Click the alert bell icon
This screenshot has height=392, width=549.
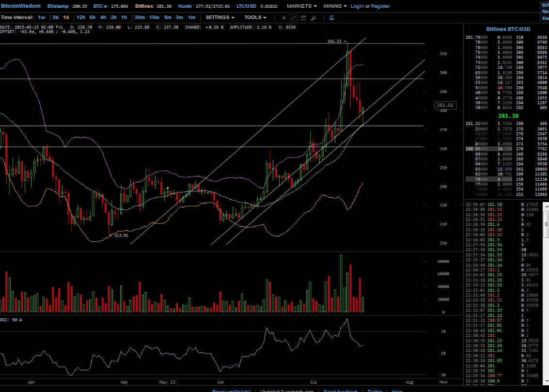[331, 17]
